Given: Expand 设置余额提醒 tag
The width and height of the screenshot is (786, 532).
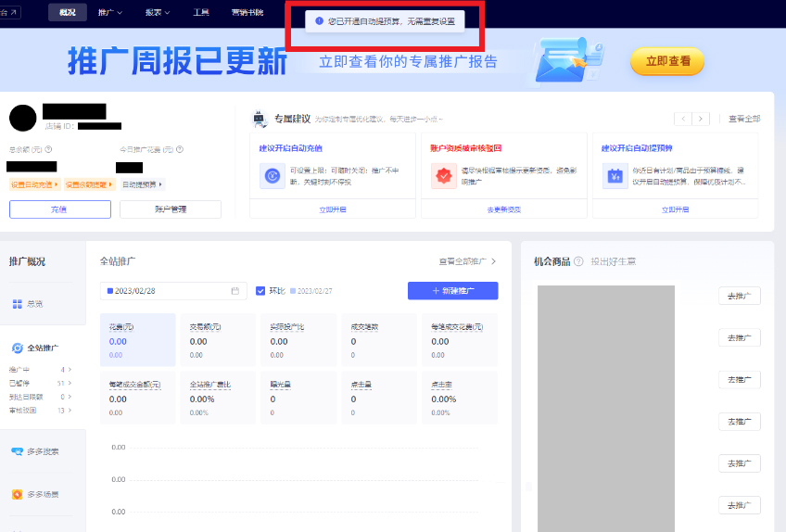Looking at the screenshot, I should pos(89,184).
